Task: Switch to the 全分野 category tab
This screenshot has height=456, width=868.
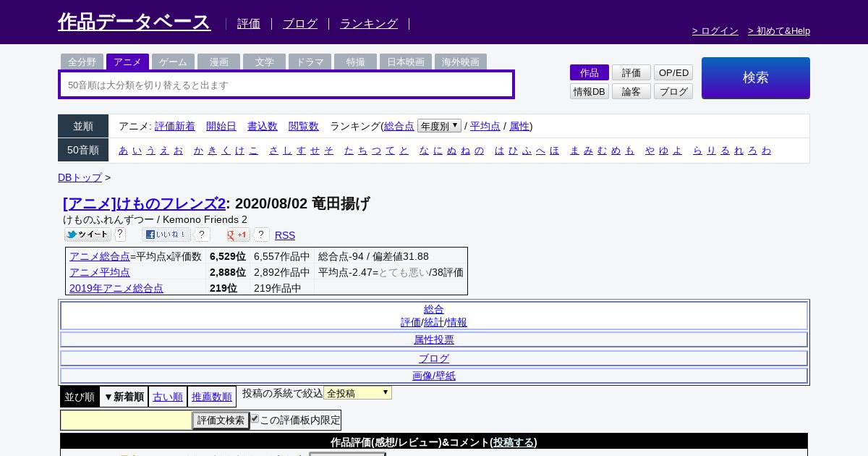Action: point(82,62)
